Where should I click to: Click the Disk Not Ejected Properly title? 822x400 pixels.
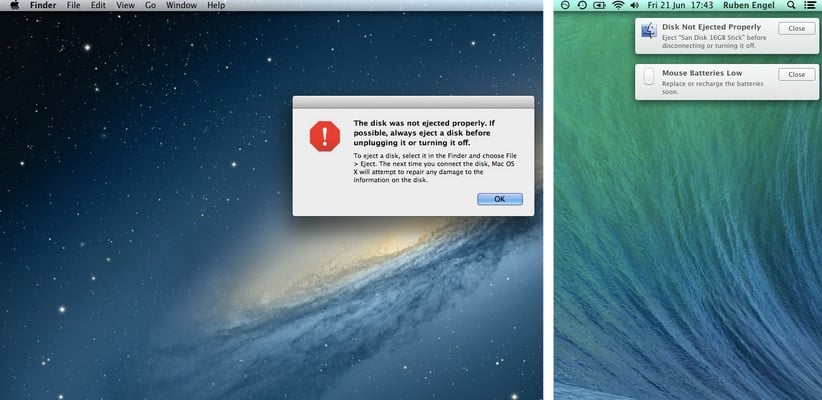tap(711, 27)
